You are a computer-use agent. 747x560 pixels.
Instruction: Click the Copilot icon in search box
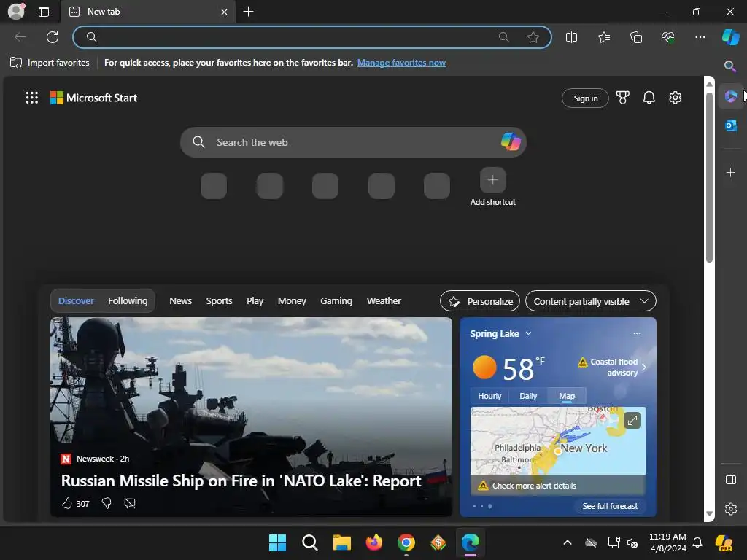tap(510, 142)
